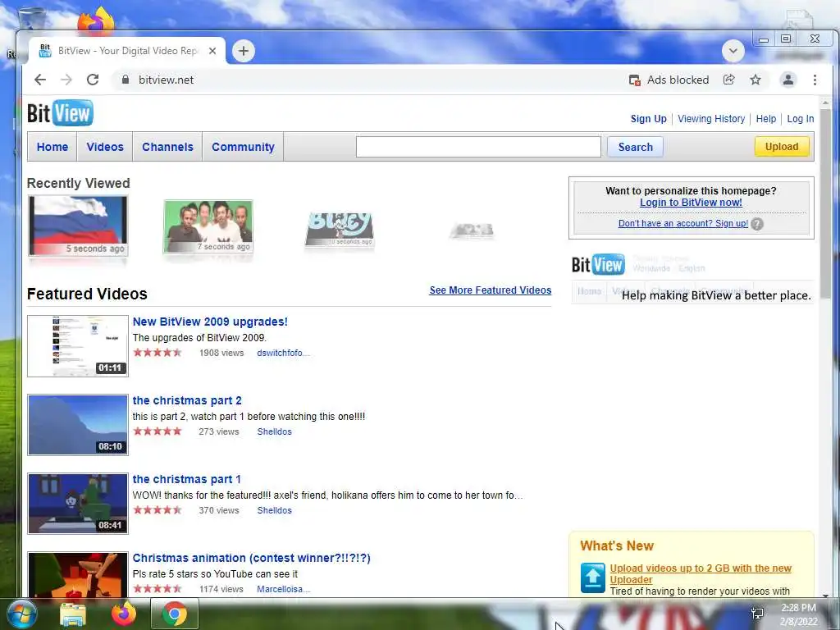
Task: Click inside the BitView search field
Action: (x=478, y=147)
